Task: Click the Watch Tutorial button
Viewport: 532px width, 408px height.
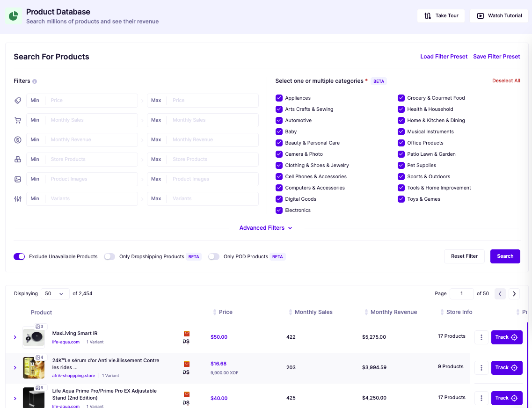Action: (x=499, y=15)
